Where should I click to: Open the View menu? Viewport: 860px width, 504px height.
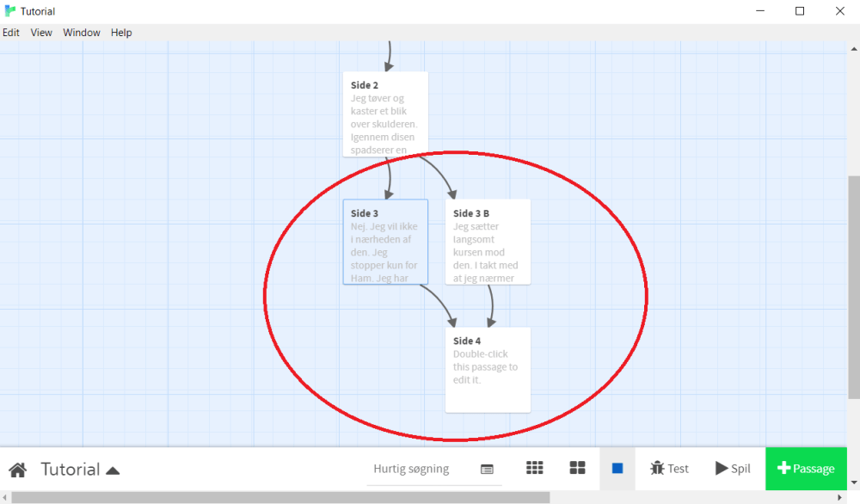point(41,33)
